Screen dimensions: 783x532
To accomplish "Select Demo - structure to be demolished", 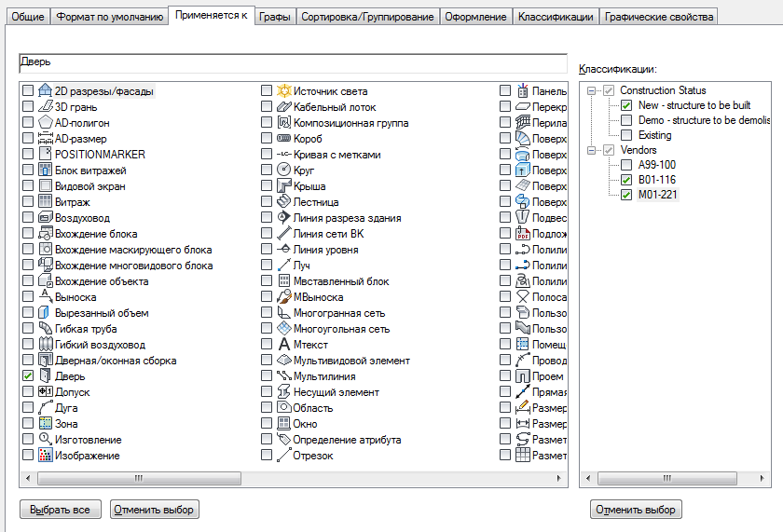I will pyautogui.click(x=704, y=120).
